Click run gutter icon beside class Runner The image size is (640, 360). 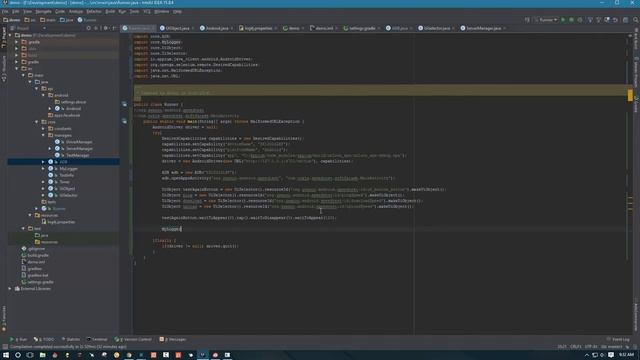124,104
